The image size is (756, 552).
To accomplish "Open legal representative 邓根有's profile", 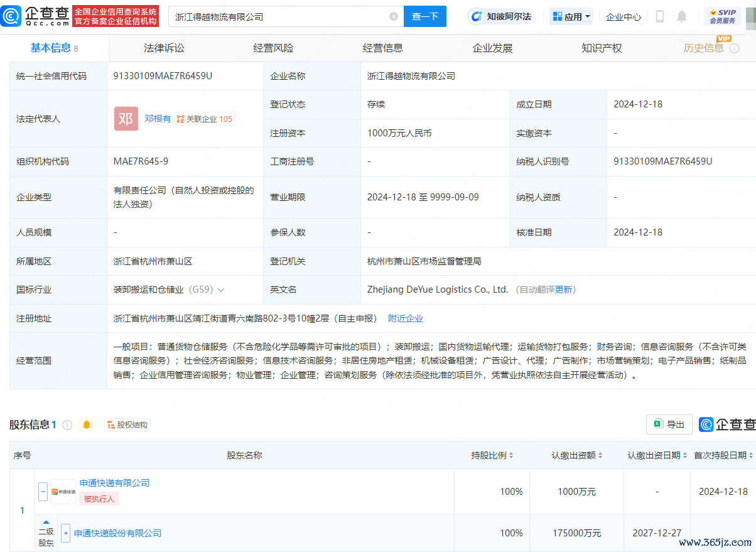I will click(158, 119).
